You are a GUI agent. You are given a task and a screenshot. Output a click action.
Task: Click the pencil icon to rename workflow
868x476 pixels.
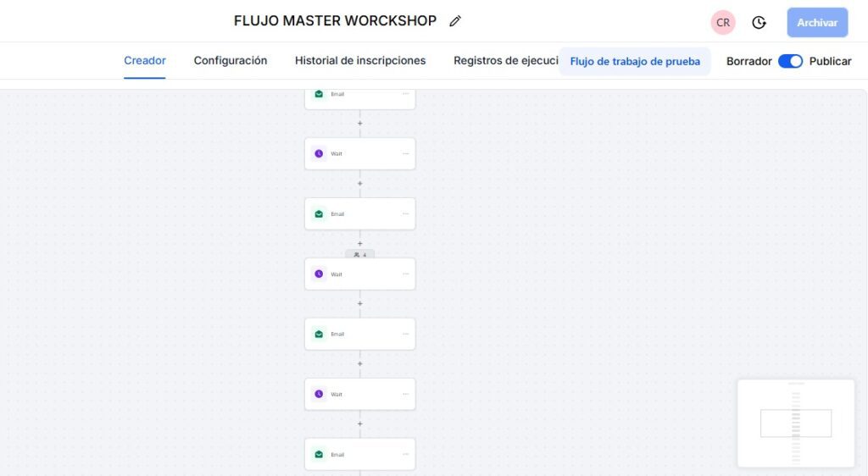tap(455, 21)
